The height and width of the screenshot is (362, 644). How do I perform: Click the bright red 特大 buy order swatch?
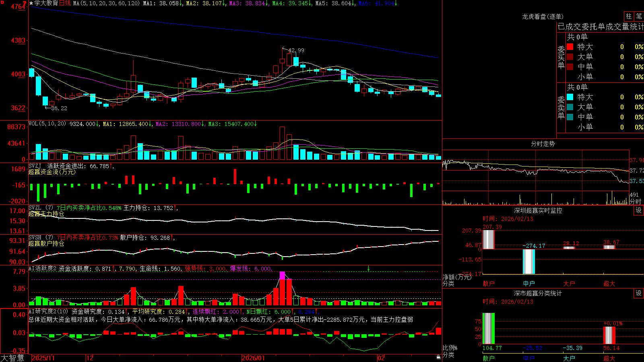(x=570, y=47)
